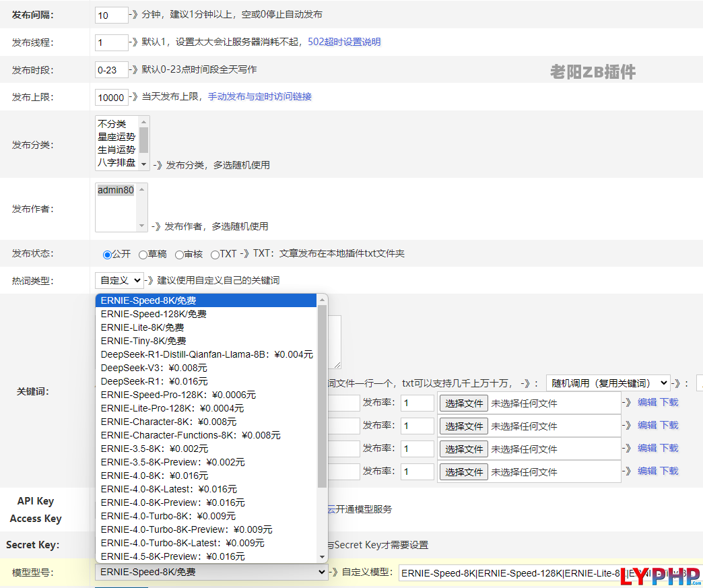Click the 发布分类 list scroll-up arrow
The image size is (703, 588).
click(143, 122)
